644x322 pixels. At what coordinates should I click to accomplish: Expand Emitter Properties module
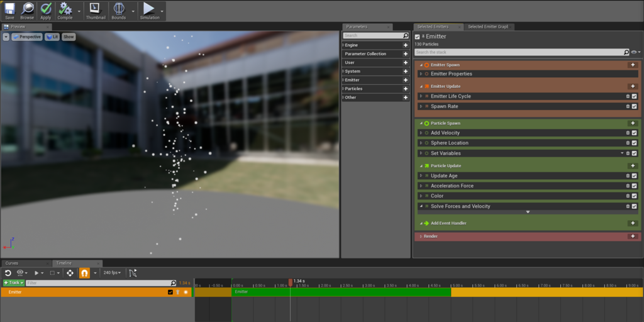[x=421, y=74]
